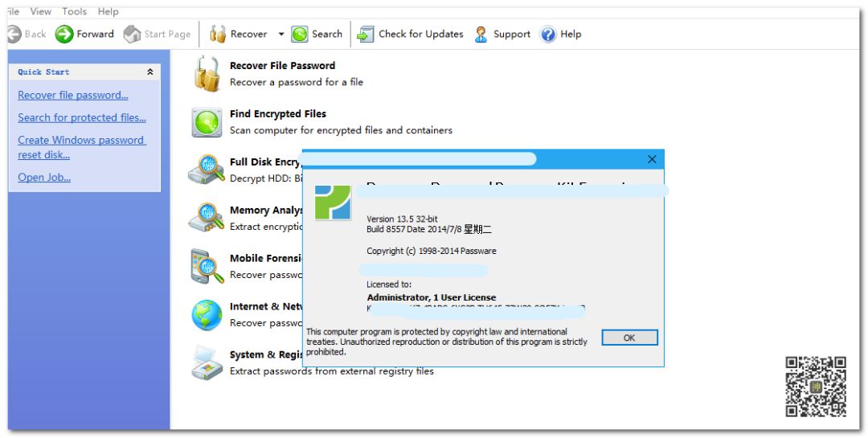Click the Recover file password link
Image resolution: width=868 pixels, height=438 pixels.
73,96
